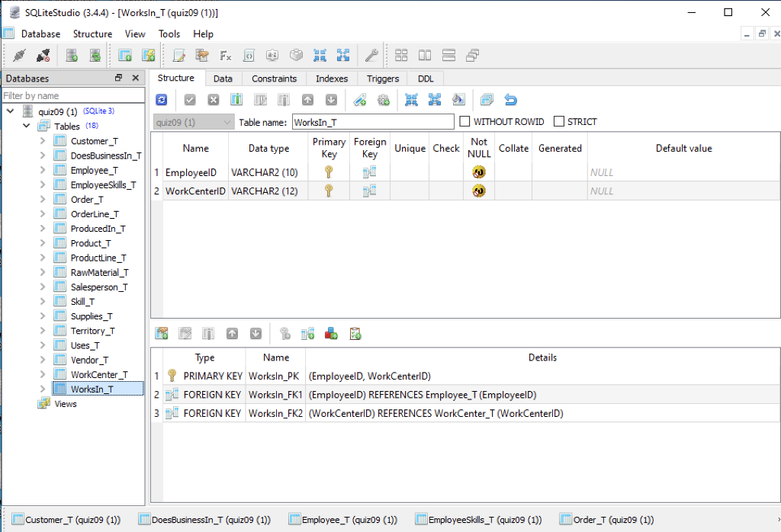Open the SQL functions editor Fx icon
This screenshot has width=781, height=532.
click(225, 55)
